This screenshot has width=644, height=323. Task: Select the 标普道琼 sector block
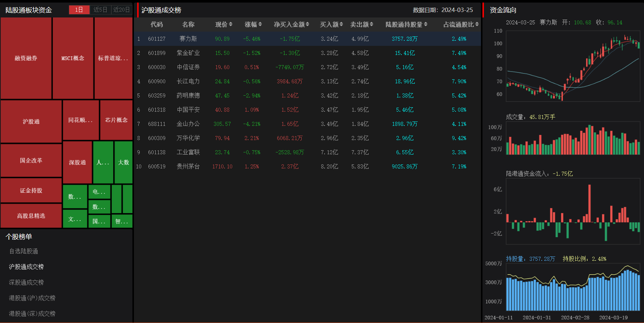[x=114, y=58]
